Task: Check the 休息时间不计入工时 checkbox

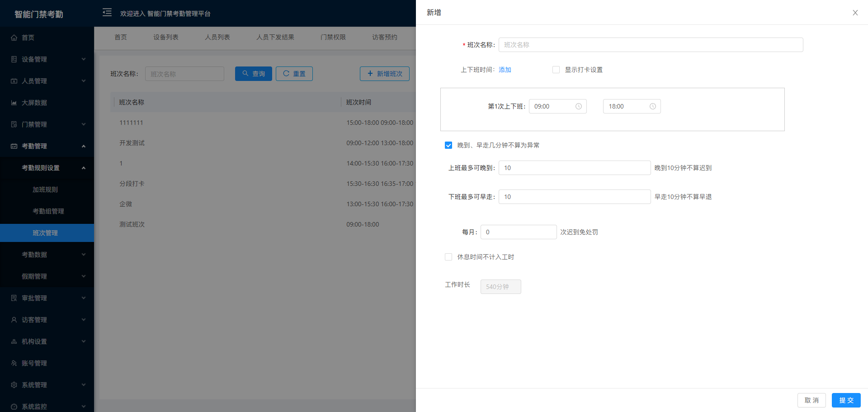Action: (448, 257)
